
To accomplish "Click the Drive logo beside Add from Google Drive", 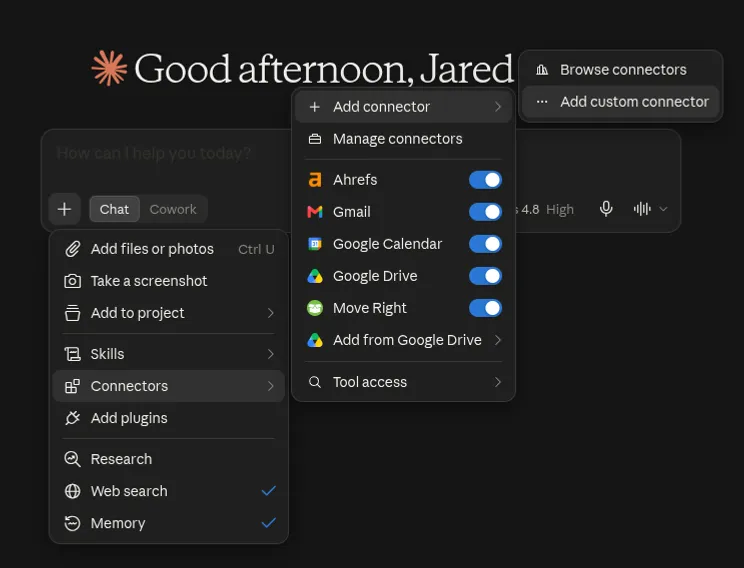I will point(315,340).
